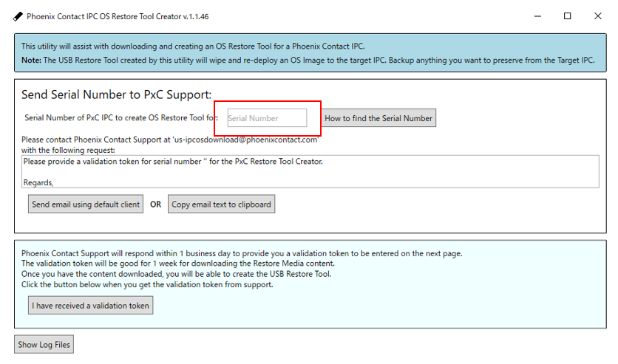Click Send email using default client

click(86, 205)
